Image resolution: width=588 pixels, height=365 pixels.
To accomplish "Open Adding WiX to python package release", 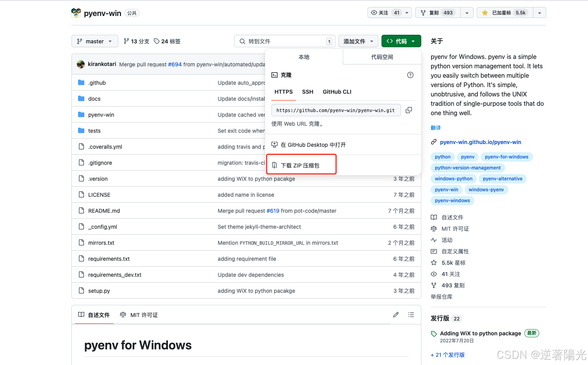I will (x=481, y=333).
